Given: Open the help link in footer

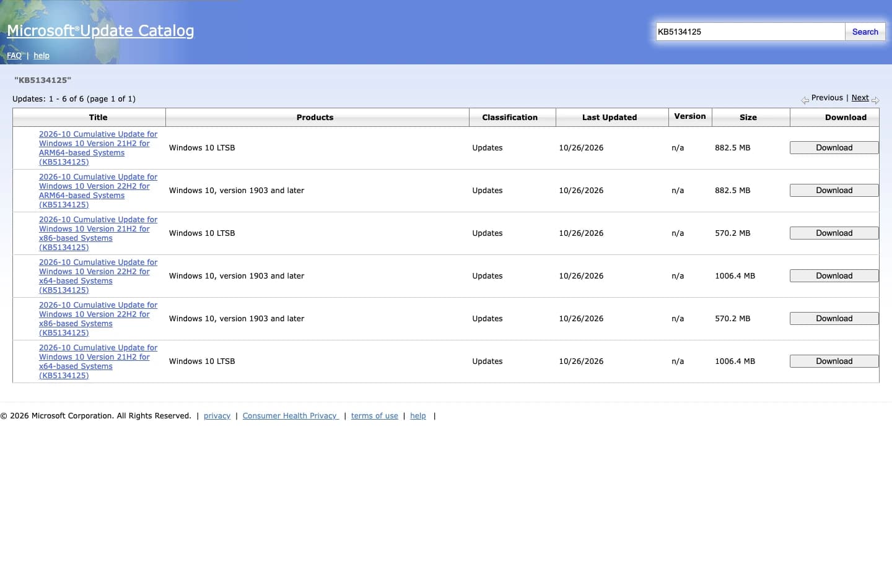Looking at the screenshot, I should tap(418, 416).
